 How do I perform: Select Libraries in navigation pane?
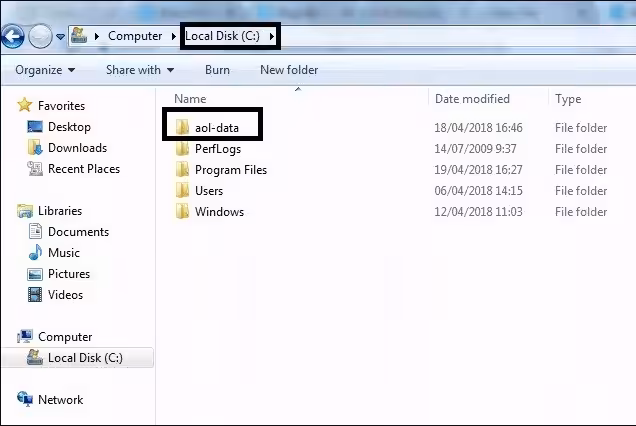coord(60,211)
